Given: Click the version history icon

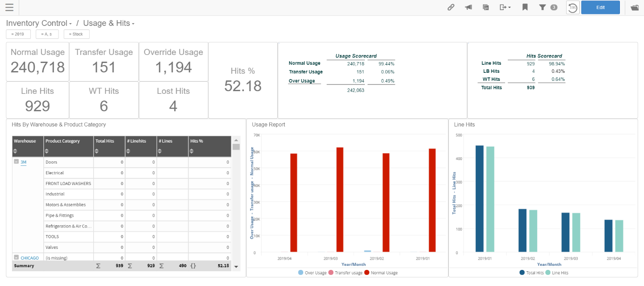Looking at the screenshot, I should (573, 7).
